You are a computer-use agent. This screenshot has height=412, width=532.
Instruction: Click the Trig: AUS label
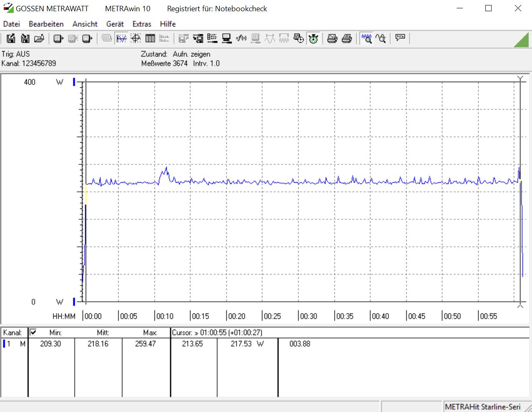16,54
